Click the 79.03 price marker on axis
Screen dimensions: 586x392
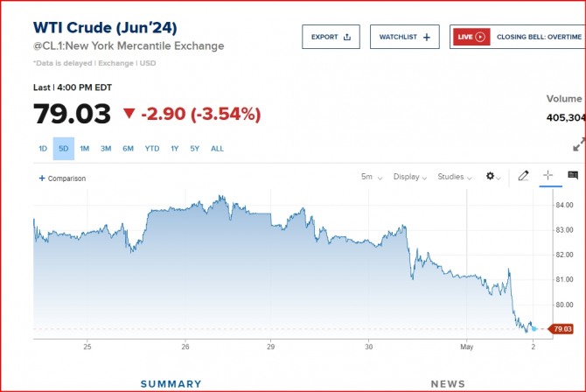[562, 329]
